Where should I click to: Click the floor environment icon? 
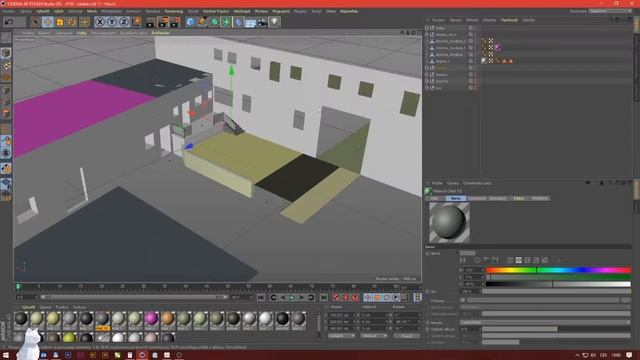(x=250, y=22)
